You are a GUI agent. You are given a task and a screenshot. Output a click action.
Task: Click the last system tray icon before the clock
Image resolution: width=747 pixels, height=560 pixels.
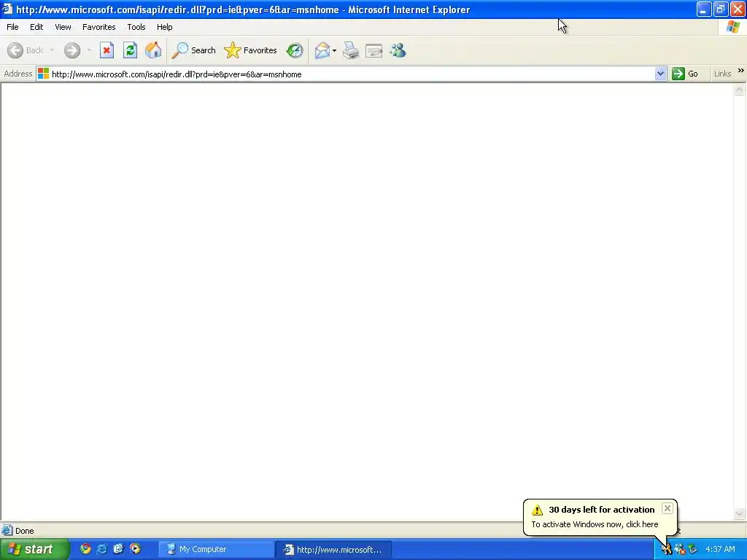point(693,550)
